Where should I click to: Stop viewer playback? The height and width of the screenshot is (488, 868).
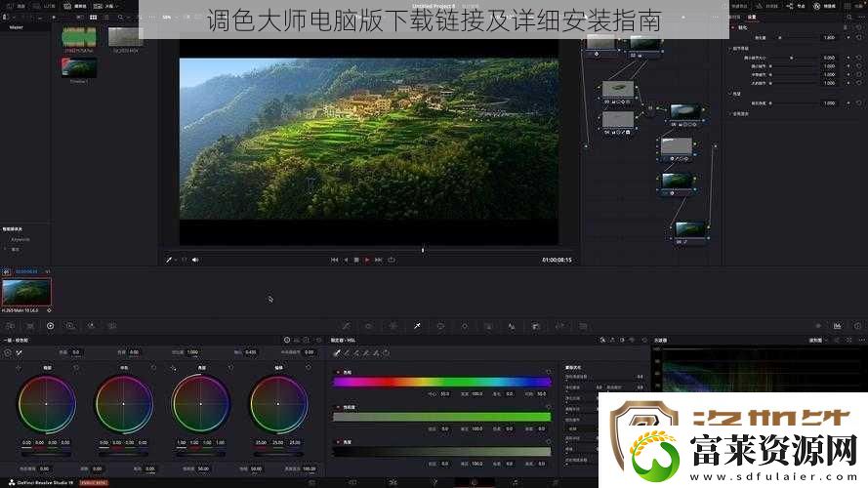coord(356,260)
